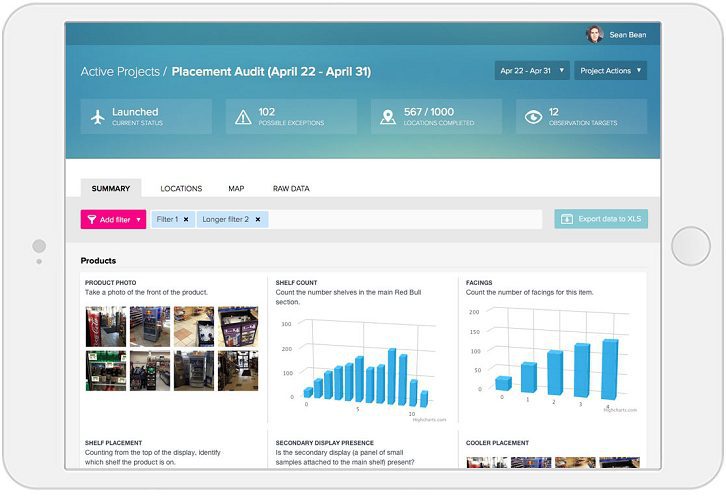This screenshot has height=496, width=726.
Task: Click Export data to XLS button
Action: (601, 219)
